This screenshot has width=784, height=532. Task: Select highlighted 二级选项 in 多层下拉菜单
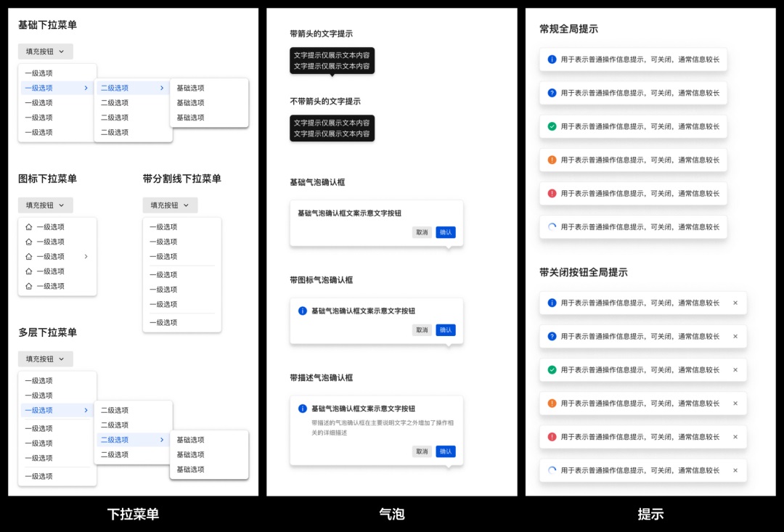(133, 440)
